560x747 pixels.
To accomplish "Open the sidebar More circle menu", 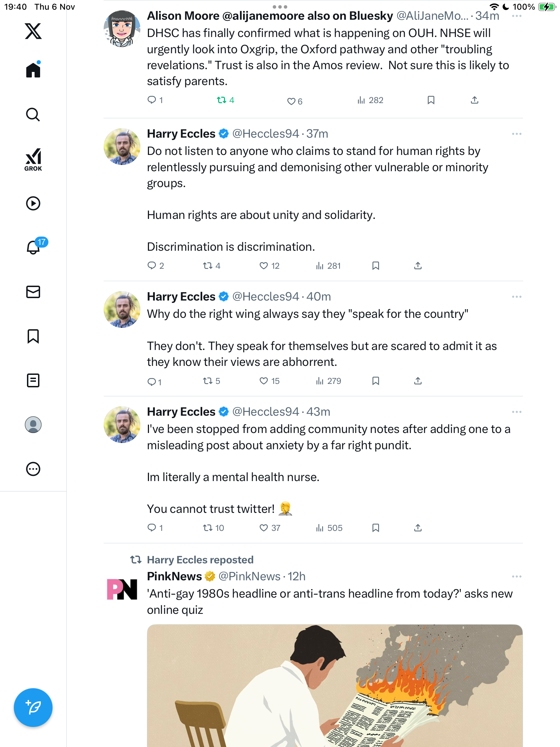I will pyautogui.click(x=33, y=469).
